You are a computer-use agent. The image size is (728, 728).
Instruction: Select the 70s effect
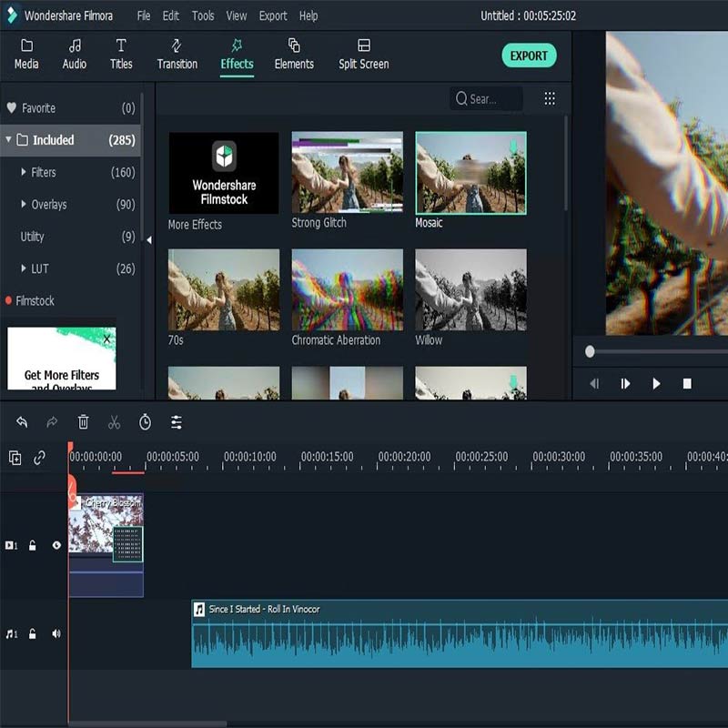tap(224, 289)
